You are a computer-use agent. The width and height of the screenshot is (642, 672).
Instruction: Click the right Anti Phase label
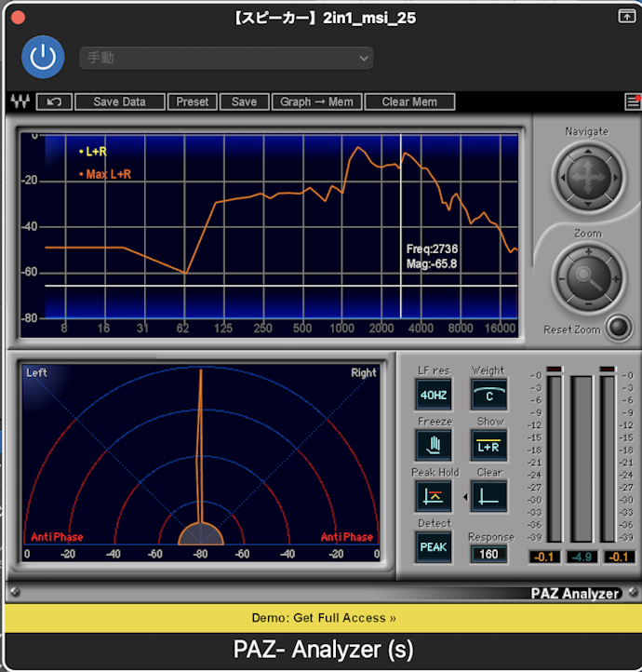347,537
